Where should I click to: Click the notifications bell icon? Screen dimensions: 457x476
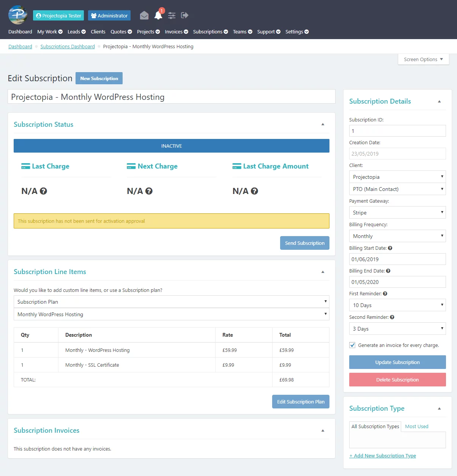(158, 15)
